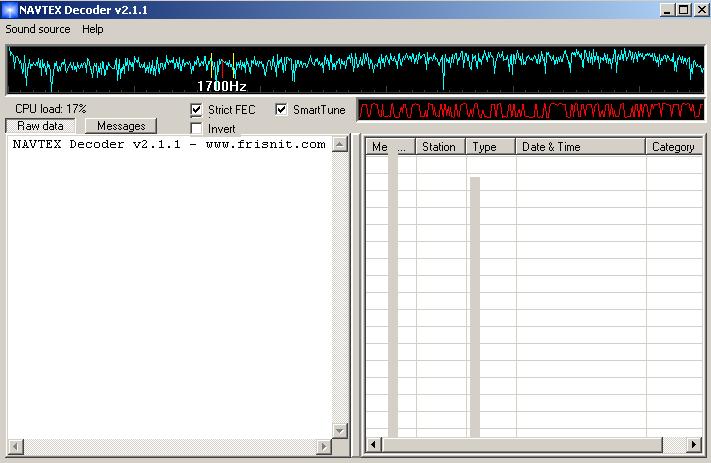Open the Sound source menu
The width and height of the screenshot is (711, 463).
coord(38,29)
